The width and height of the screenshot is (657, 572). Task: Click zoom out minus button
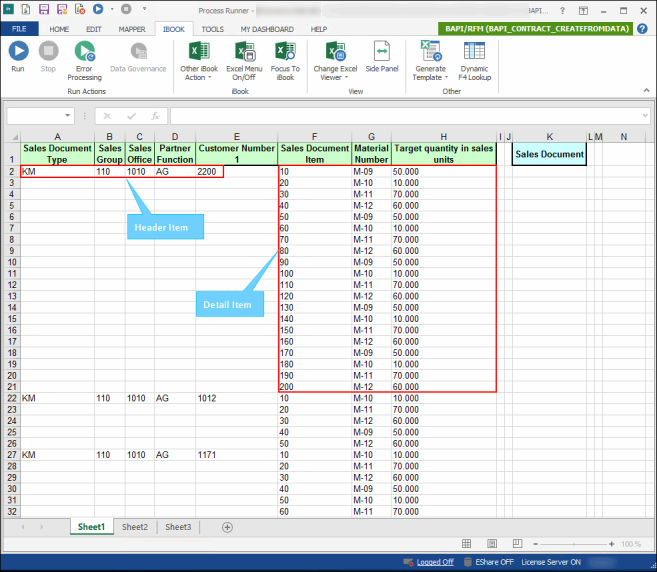[x=535, y=544]
